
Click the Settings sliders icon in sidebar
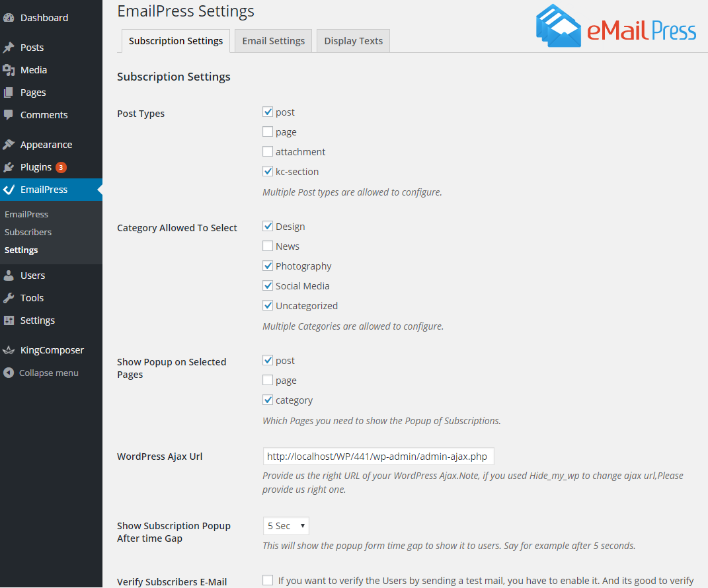(9, 321)
